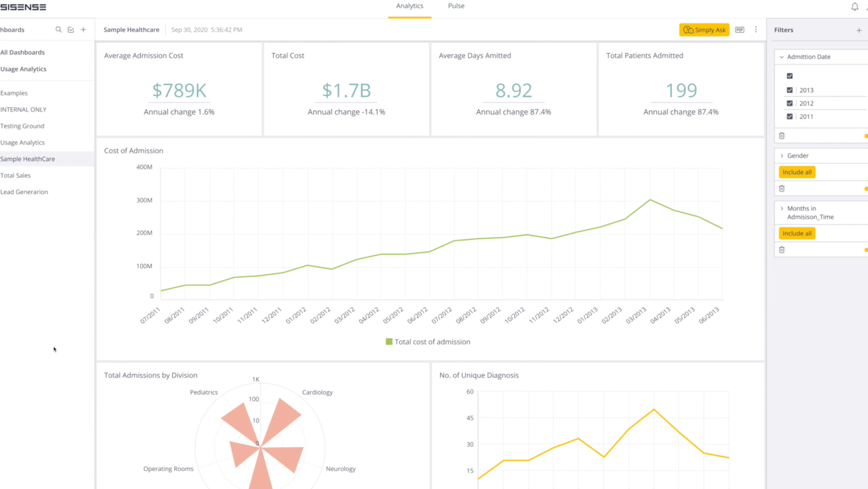Image resolution: width=868 pixels, height=489 pixels.
Task: Click the 03/2013 x-axis label
Action: 636,315
